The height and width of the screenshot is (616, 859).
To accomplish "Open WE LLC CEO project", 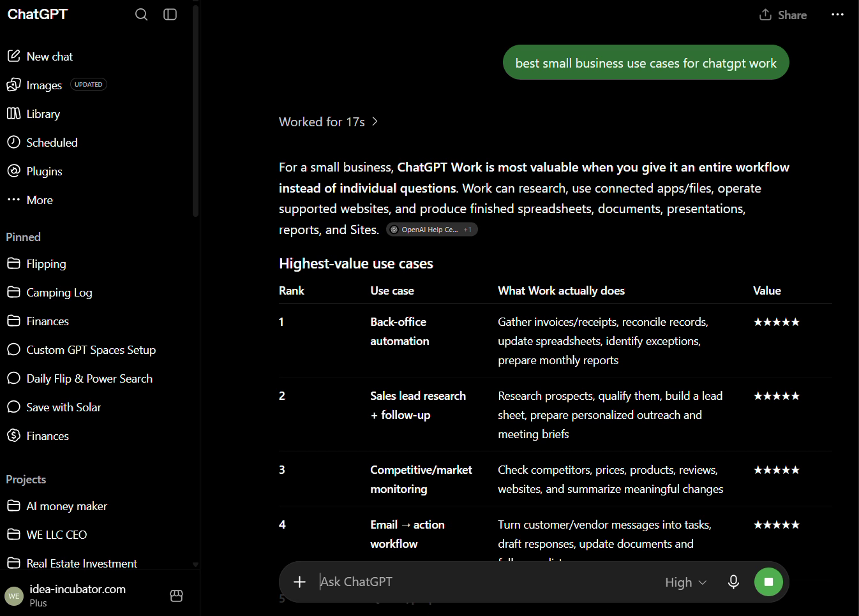I will click(47, 534).
